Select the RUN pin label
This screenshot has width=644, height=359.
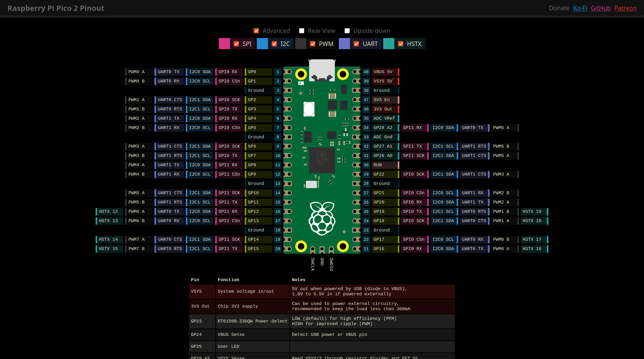[385, 165]
